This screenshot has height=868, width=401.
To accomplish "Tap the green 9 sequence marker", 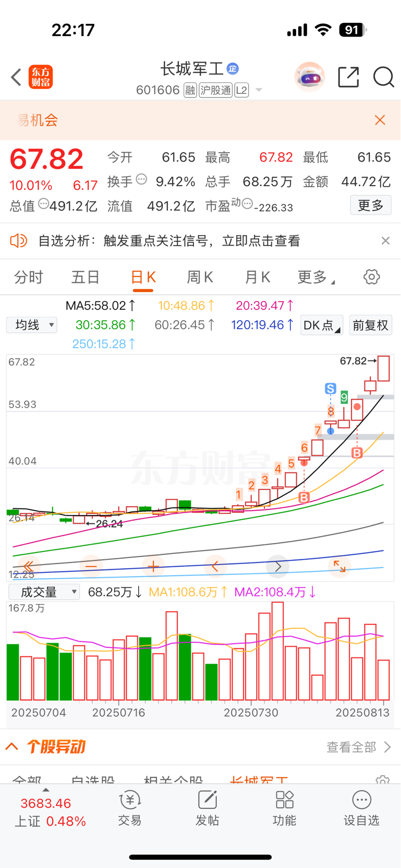I will click(344, 398).
